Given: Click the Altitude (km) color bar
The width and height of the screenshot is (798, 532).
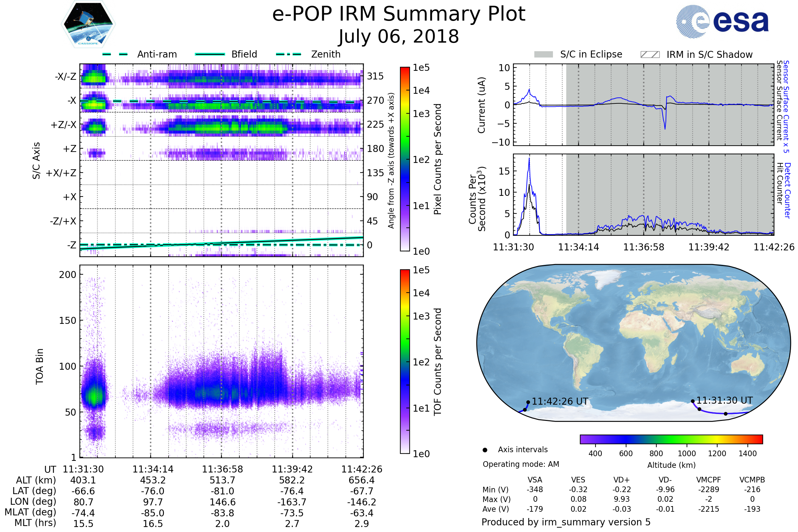Looking at the screenshot, I should (x=671, y=439).
